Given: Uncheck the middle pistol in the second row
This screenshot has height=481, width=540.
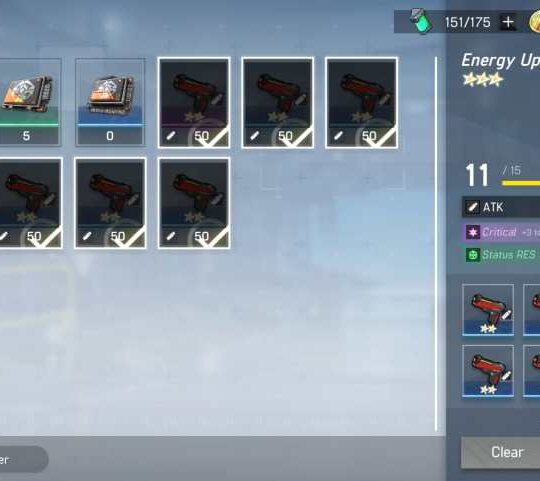Looking at the screenshot, I should 110,203.
